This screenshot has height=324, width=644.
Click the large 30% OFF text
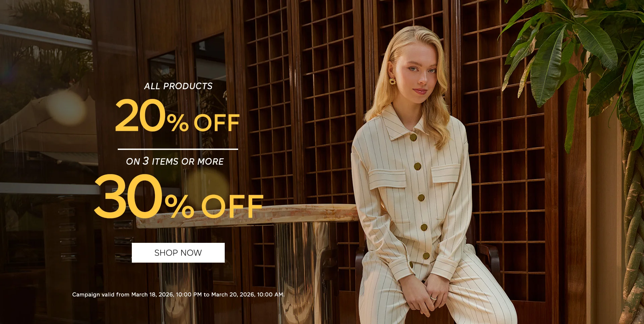[x=179, y=196]
